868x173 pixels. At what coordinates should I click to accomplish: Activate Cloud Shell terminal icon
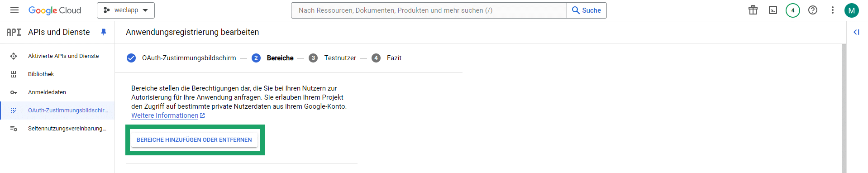pos(773,10)
